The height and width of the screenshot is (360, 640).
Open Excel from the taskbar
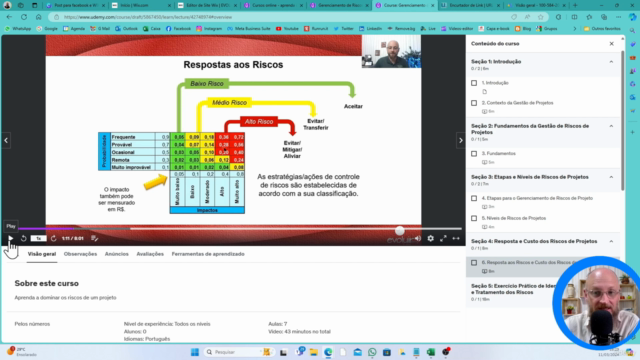(x=431, y=352)
